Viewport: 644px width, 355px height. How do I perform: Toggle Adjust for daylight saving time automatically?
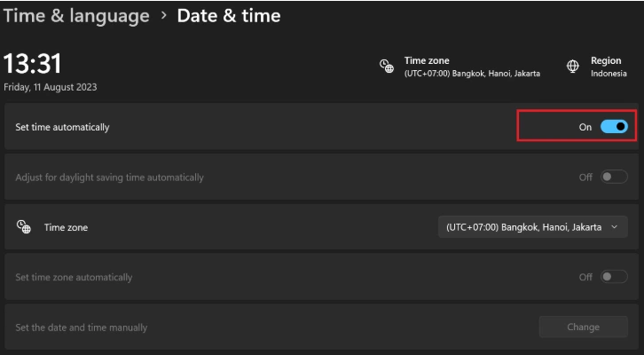click(x=614, y=177)
